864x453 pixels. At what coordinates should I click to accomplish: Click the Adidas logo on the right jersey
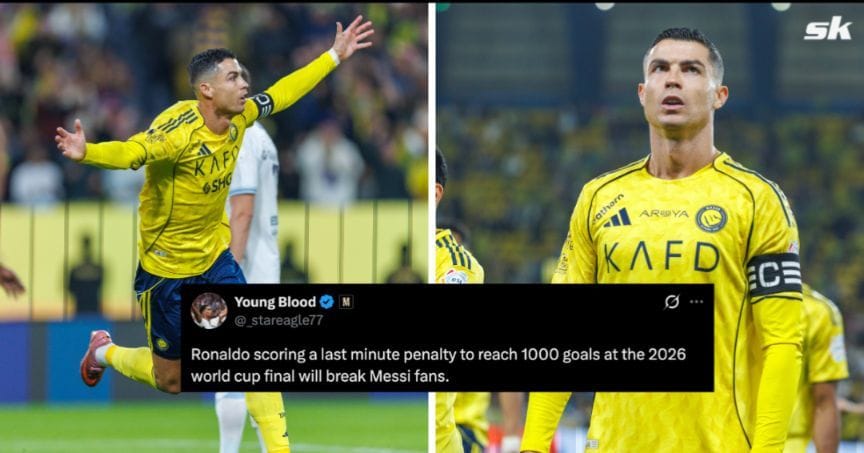[617, 218]
